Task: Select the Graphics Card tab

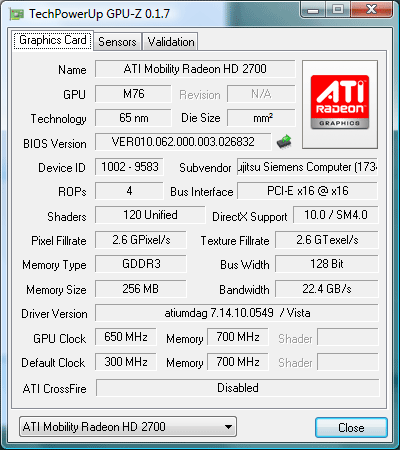Action: 53,40
